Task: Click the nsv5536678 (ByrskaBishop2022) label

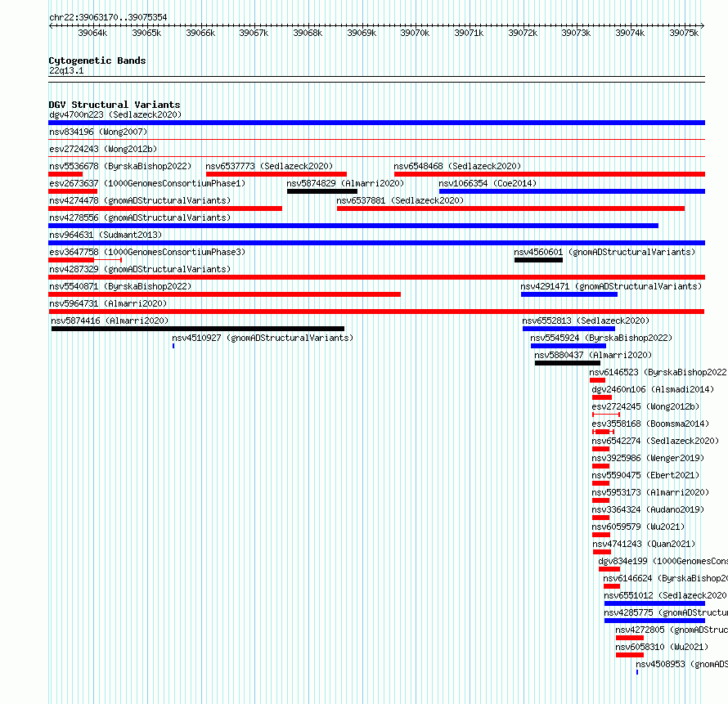Action: click(120, 166)
